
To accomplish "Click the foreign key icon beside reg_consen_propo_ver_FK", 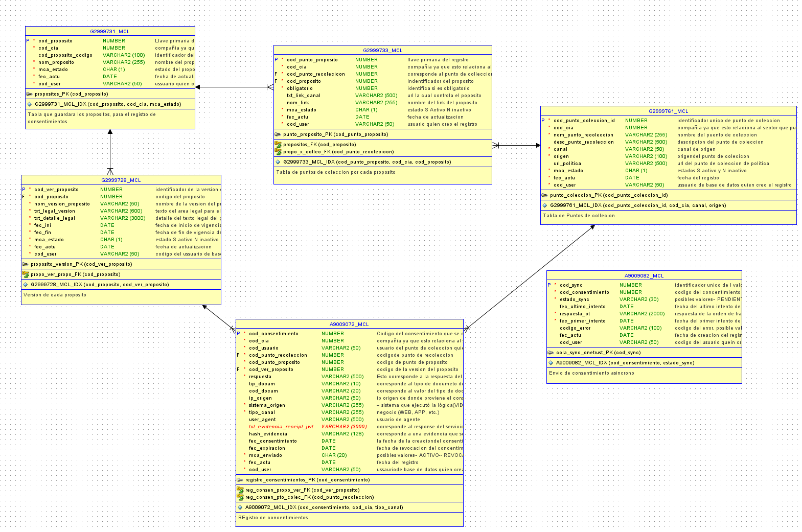I will [x=240, y=490].
